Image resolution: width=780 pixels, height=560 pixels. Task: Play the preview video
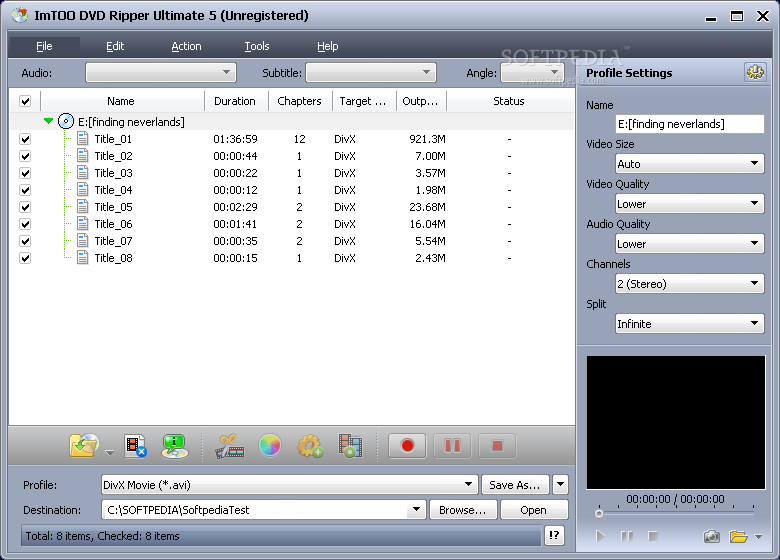point(600,536)
